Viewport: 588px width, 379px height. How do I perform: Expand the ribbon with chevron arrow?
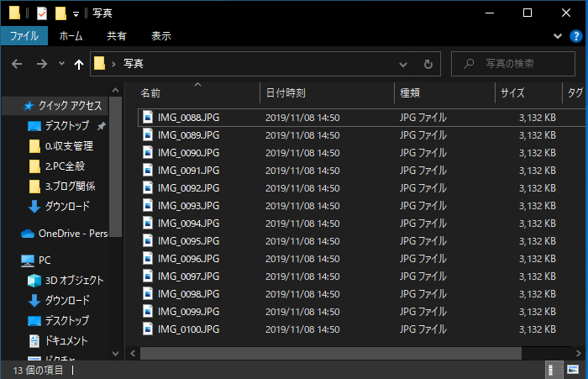[559, 36]
